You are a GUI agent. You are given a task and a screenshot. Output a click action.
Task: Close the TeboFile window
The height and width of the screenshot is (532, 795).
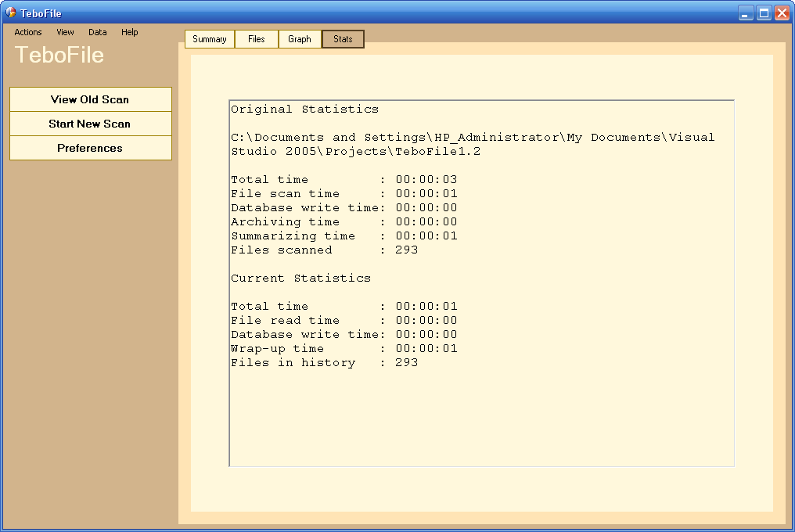tap(782, 13)
